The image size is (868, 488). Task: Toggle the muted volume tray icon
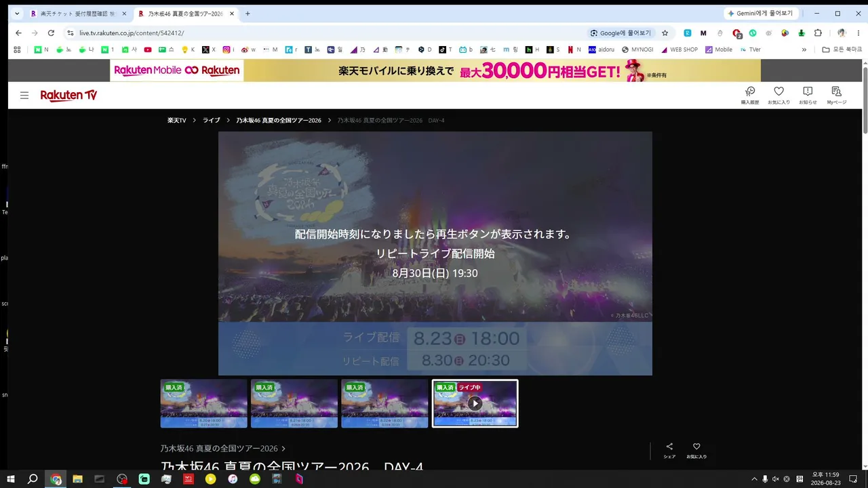[776, 479]
